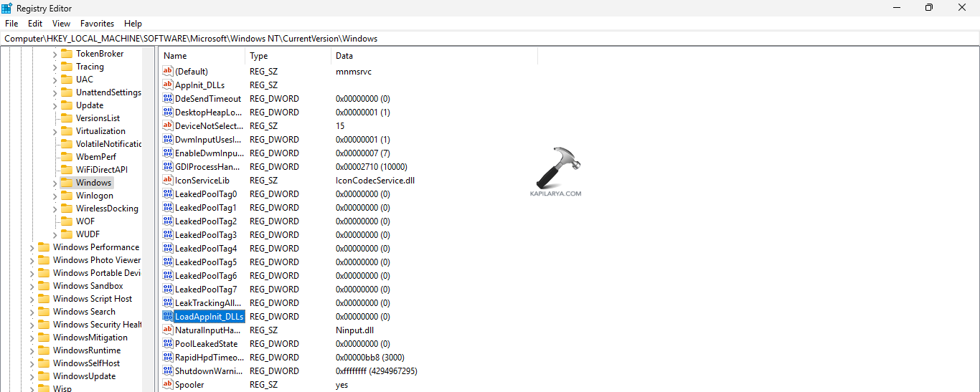Click the DdeSendTimeout DWORD value icon

click(x=168, y=98)
